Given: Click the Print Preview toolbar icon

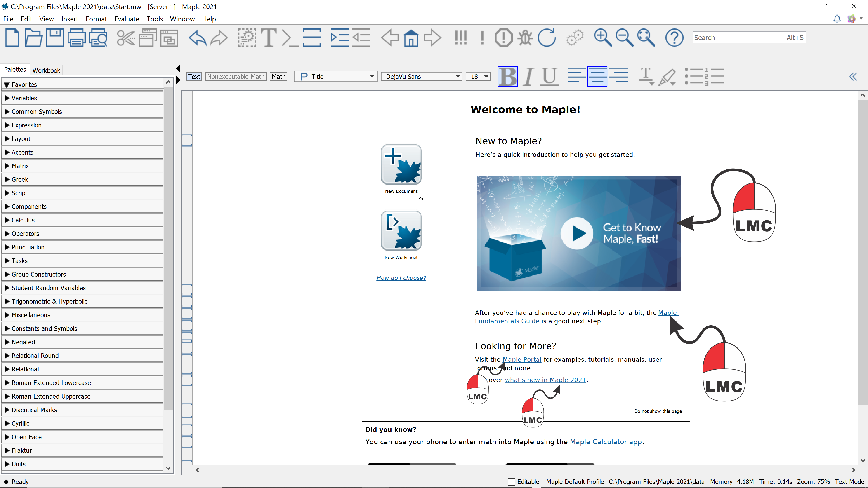Looking at the screenshot, I should pos(98,38).
